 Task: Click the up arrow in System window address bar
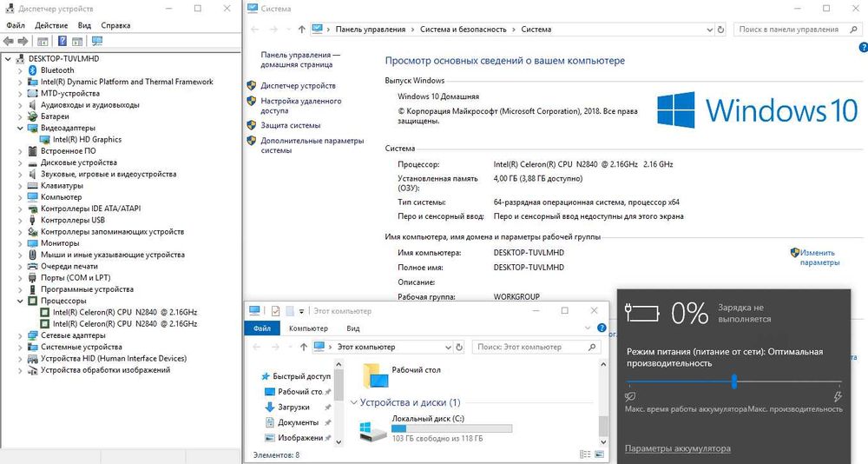(x=302, y=30)
